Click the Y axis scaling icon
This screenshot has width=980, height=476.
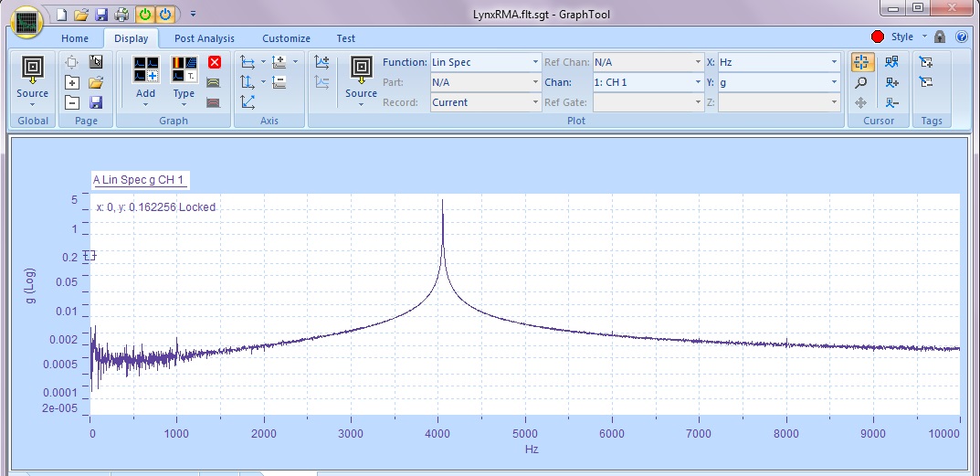tap(248, 82)
